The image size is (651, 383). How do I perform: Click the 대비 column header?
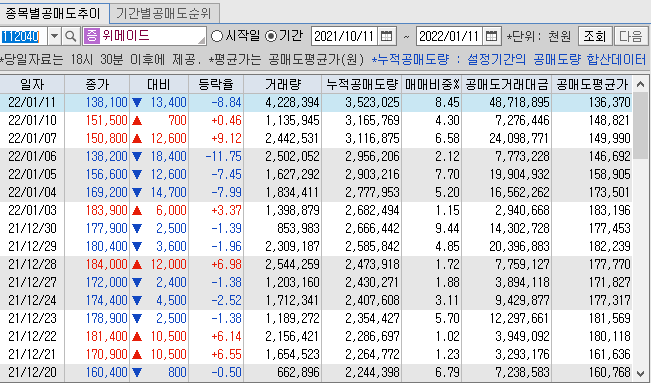pyautogui.click(x=159, y=84)
